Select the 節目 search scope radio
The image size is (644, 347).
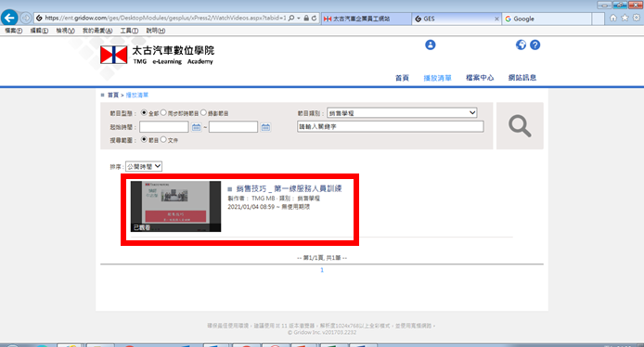click(x=144, y=139)
